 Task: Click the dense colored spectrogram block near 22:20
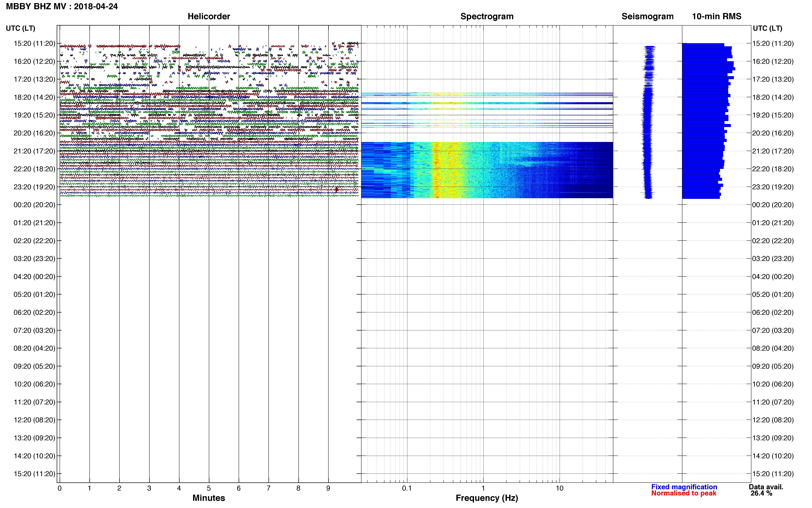(x=487, y=170)
